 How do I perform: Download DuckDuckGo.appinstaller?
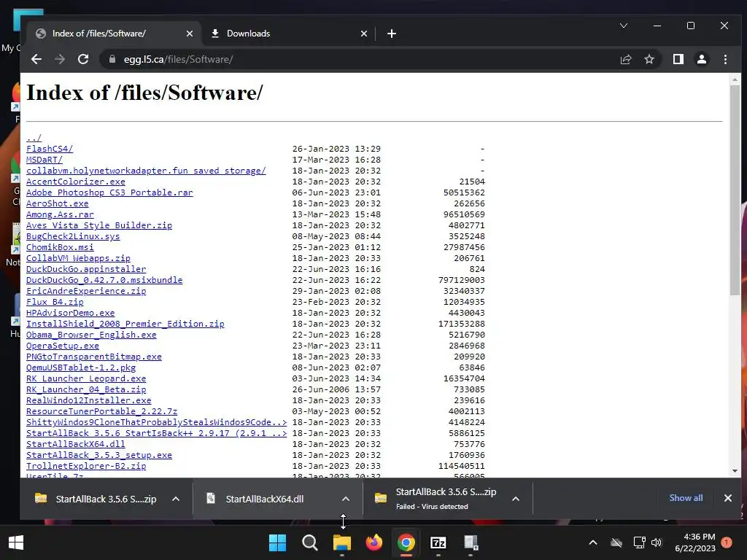click(x=86, y=269)
